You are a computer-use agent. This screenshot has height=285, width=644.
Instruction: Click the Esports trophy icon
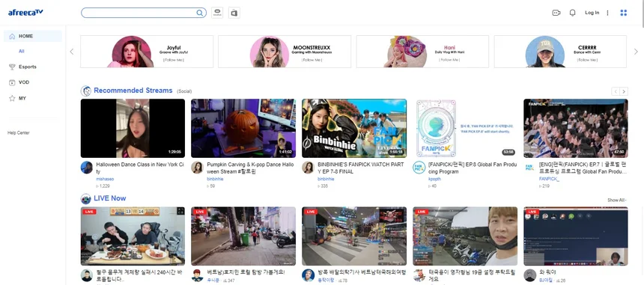pos(12,67)
